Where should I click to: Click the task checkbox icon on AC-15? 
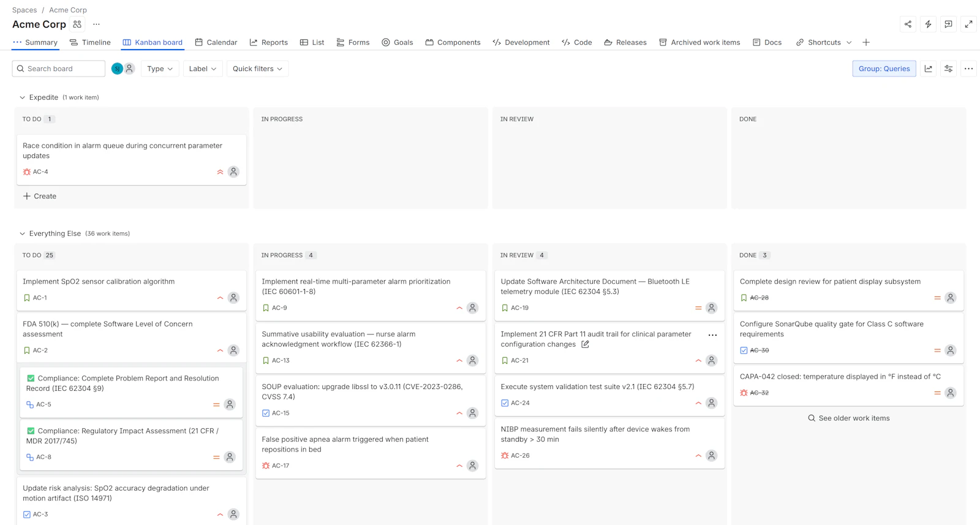click(266, 414)
